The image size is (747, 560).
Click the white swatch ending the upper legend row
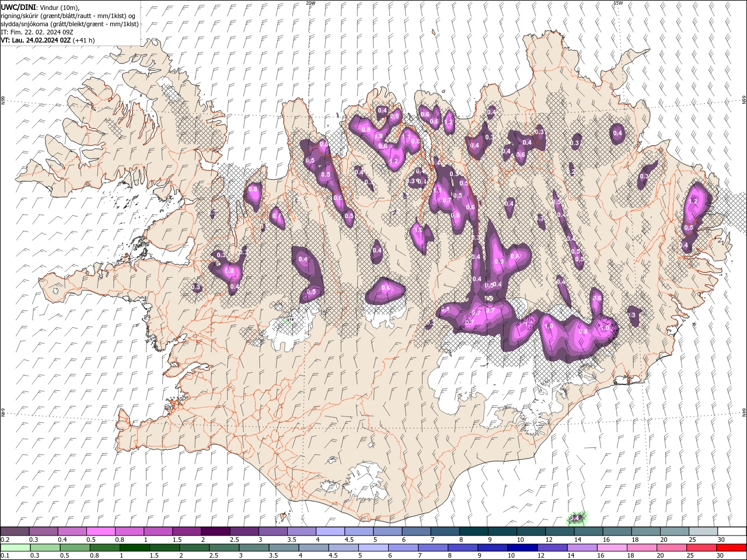(731, 531)
